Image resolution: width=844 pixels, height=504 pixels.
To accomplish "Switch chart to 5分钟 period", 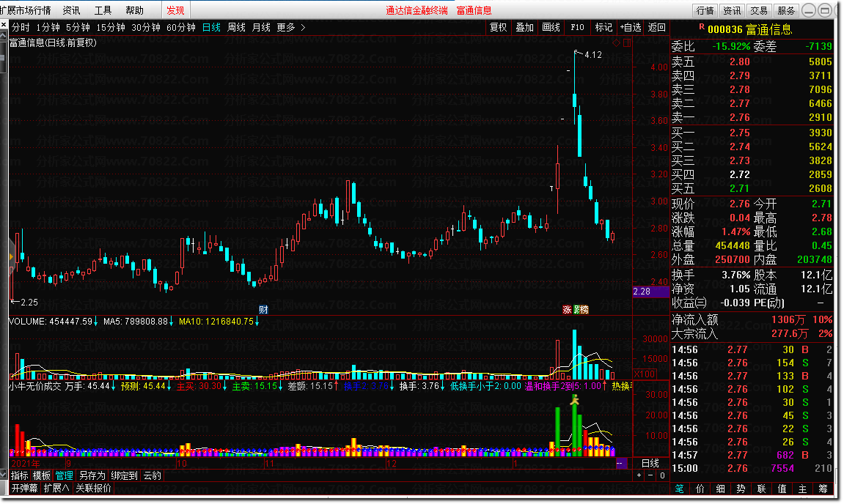I will pyautogui.click(x=78, y=27).
